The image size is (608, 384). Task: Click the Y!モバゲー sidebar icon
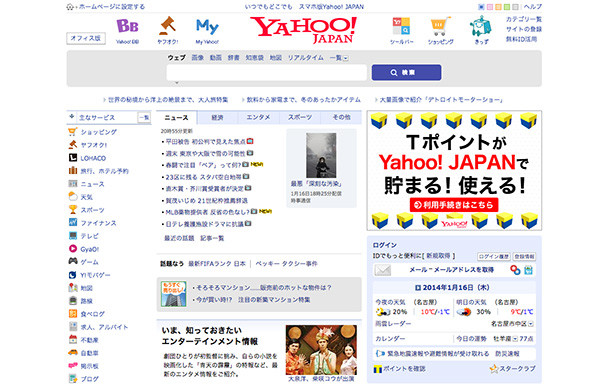tap(73, 275)
